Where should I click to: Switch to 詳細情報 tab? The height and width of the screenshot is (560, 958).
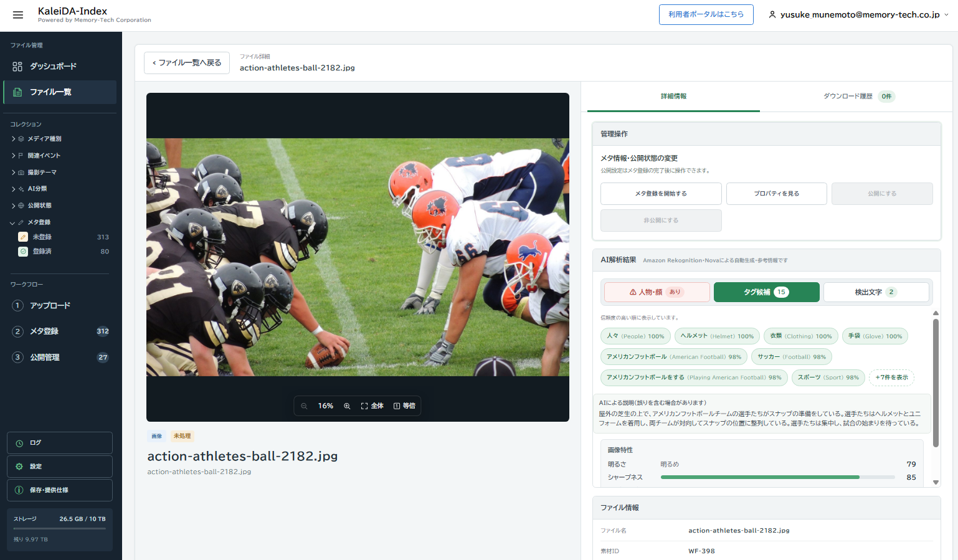point(673,97)
